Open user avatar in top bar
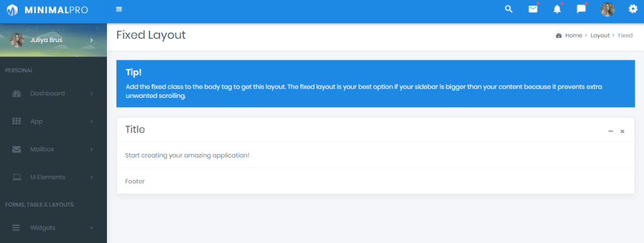Screen dimensions: 644x243 pyautogui.click(x=608, y=9)
